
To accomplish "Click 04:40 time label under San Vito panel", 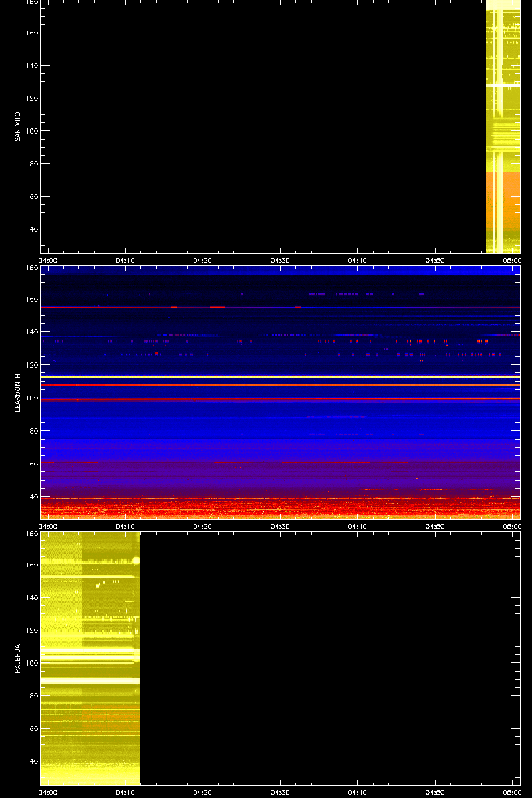I will pos(358,260).
